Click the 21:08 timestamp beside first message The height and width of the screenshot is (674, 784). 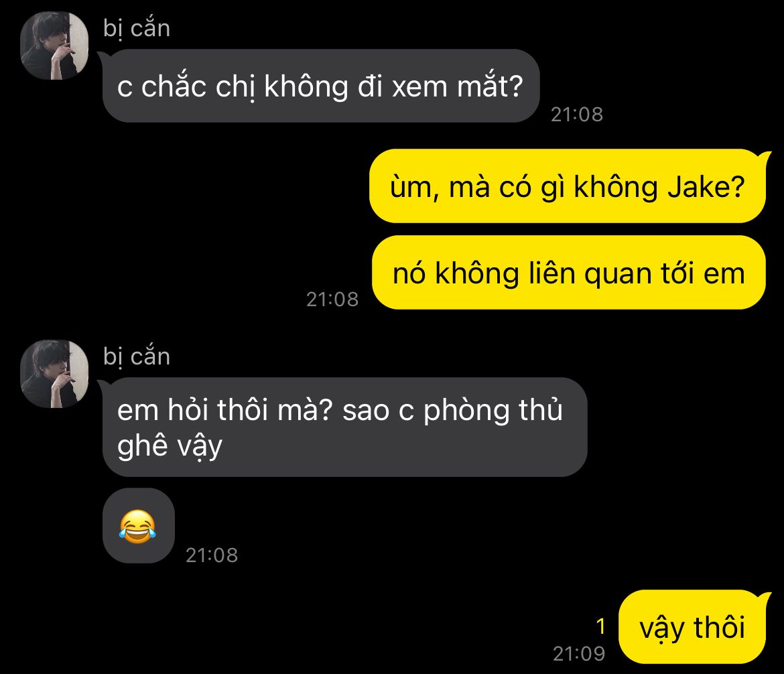coord(577,115)
